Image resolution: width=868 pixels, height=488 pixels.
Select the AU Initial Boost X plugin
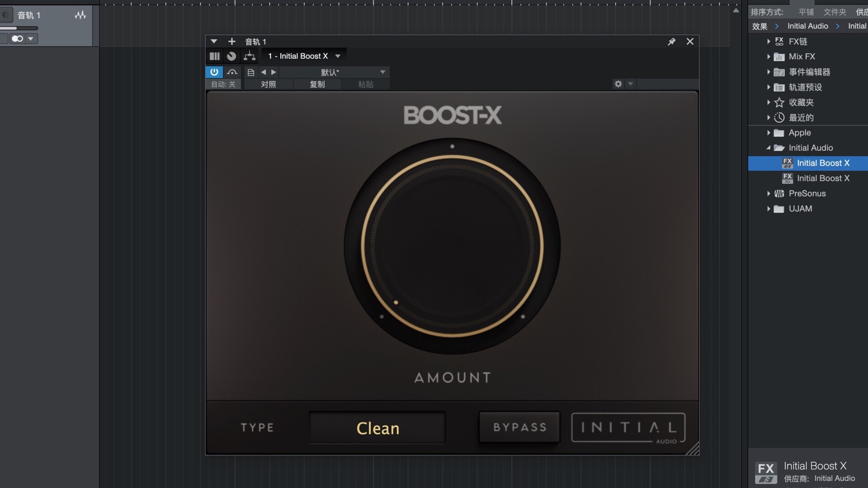(x=808, y=178)
